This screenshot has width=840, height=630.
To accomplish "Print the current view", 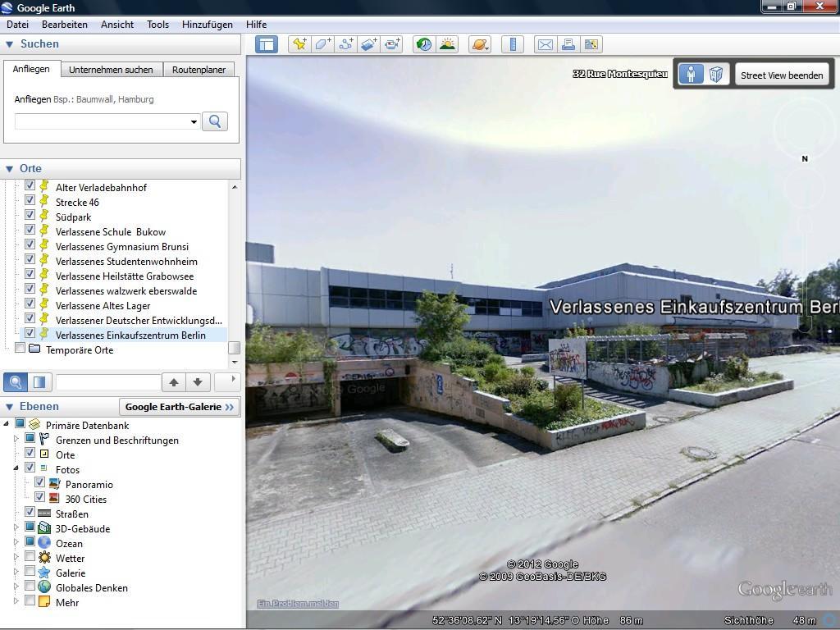I will pyautogui.click(x=568, y=44).
